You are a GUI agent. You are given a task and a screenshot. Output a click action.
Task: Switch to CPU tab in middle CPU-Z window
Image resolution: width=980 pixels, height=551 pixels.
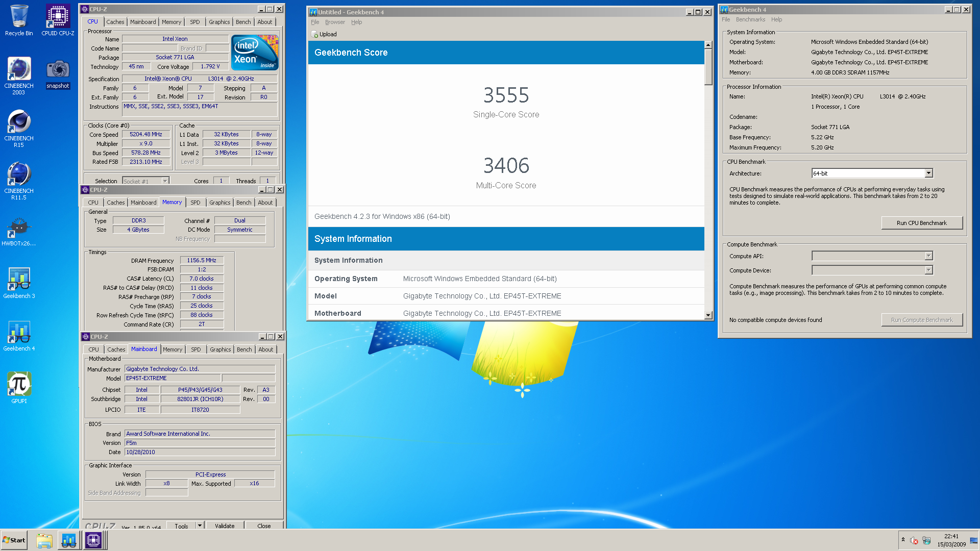[93, 203]
